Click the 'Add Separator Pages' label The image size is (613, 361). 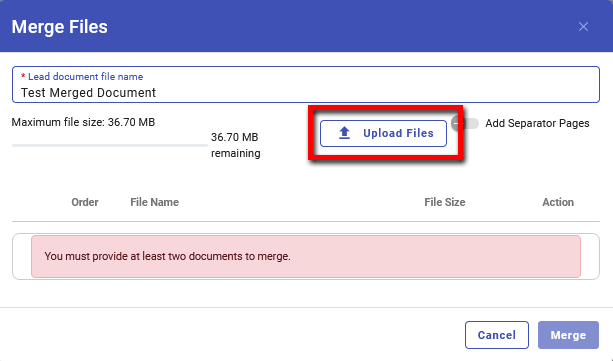537,123
